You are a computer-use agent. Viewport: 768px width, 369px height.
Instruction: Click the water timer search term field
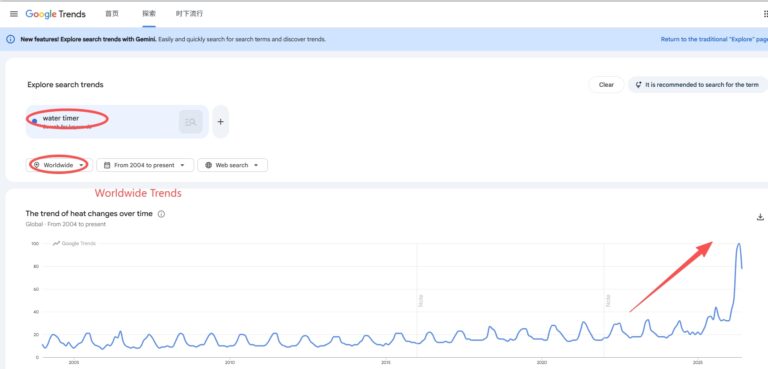117,122
